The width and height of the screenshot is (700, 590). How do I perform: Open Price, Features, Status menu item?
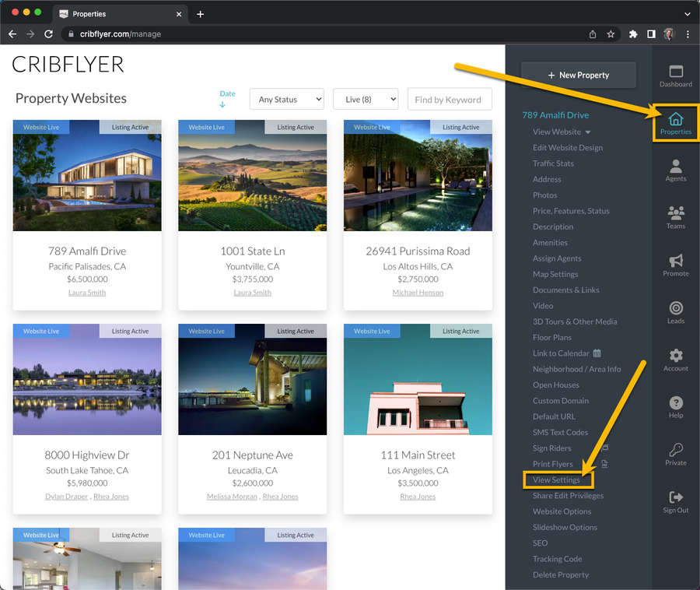(x=571, y=211)
